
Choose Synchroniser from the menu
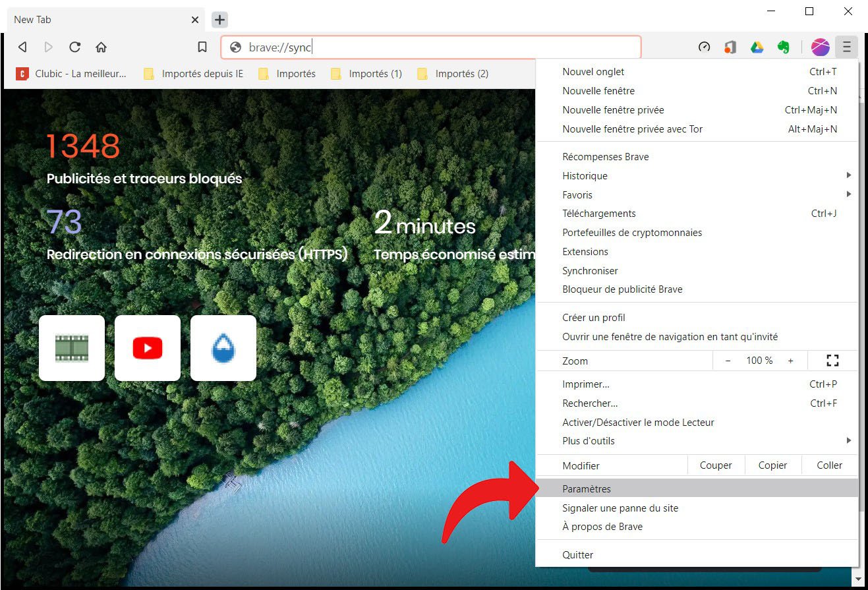point(590,270)
